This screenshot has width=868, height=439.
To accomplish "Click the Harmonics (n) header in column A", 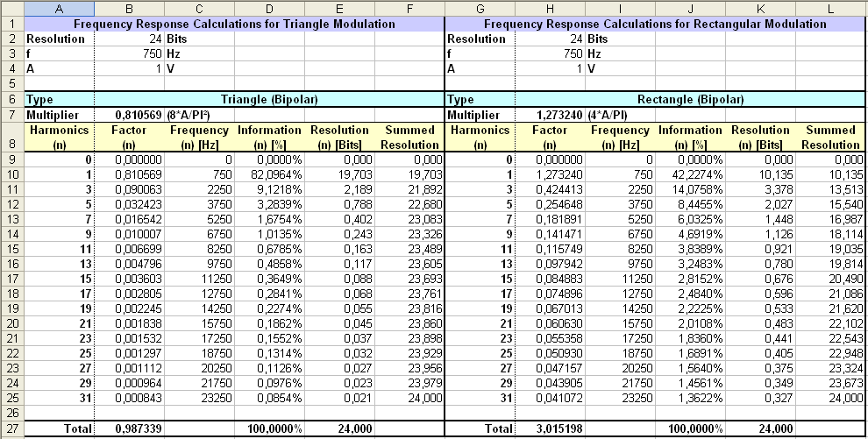I will pos(60,137).
